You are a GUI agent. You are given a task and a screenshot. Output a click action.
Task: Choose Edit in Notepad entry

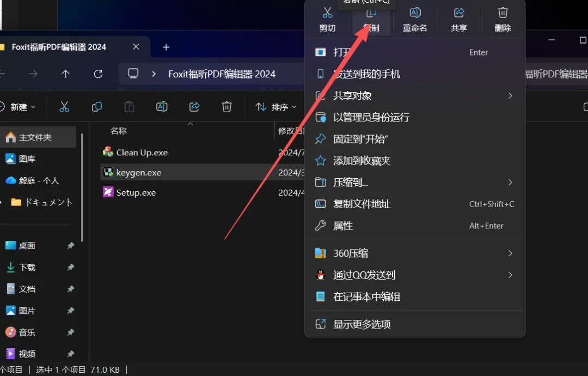pos(415,297)
